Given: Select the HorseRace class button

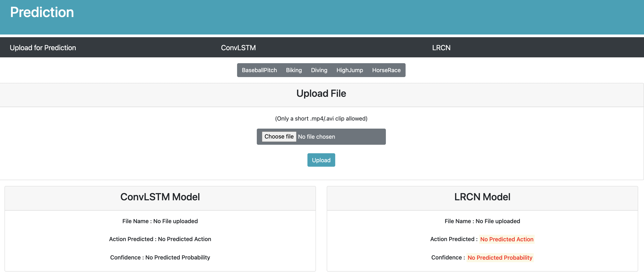Looking at the screenshot, I should (386, 70).
